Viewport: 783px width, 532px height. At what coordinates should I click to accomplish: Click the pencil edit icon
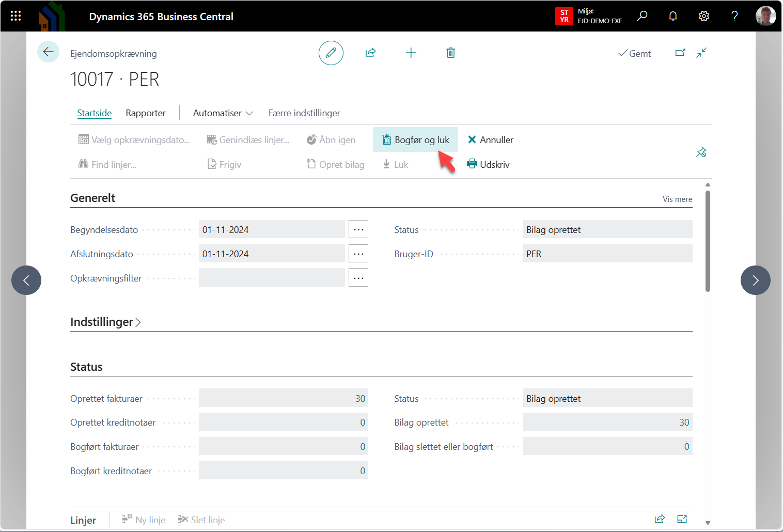tap(331, 53)
